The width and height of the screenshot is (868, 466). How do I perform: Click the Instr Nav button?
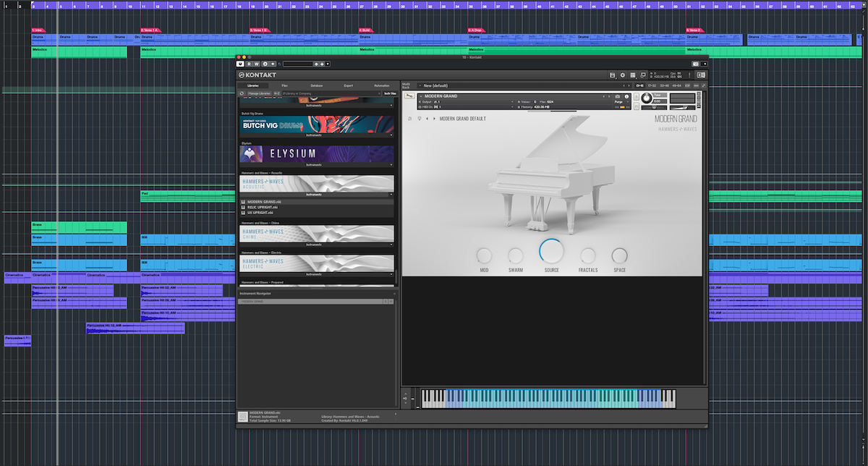(390, 93)
